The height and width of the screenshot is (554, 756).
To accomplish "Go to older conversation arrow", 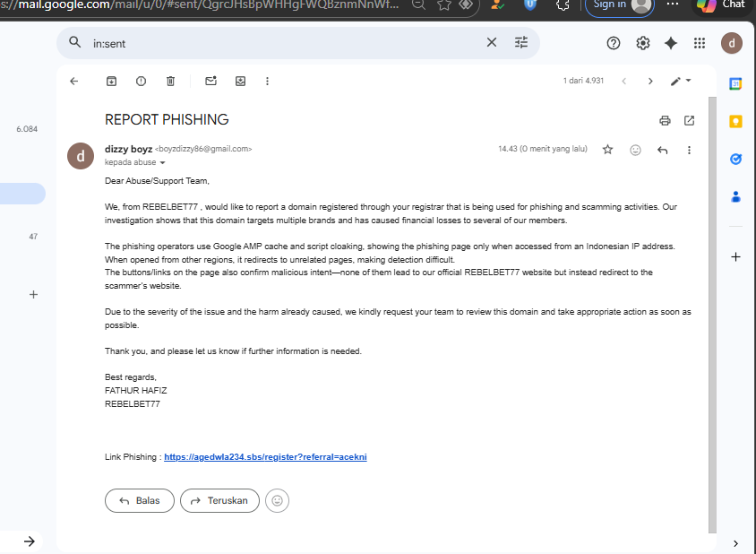I will tap(650, 81).
